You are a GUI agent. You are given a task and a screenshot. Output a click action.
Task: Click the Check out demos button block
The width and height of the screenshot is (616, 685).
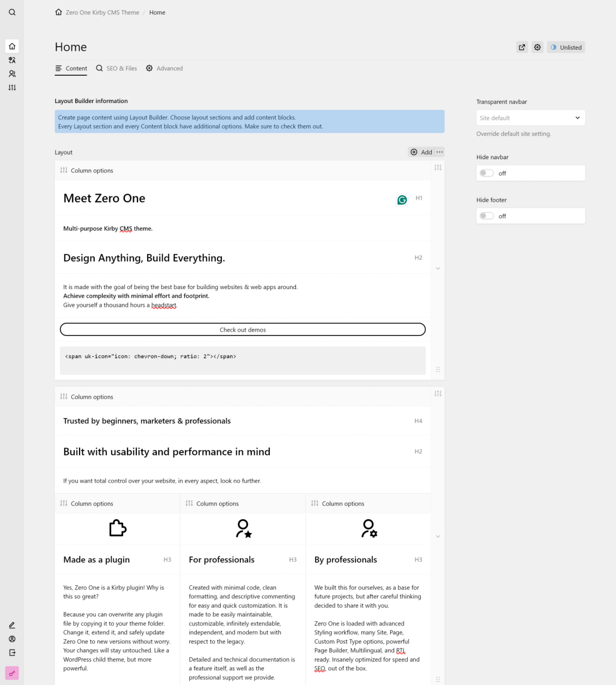point(243,330)
